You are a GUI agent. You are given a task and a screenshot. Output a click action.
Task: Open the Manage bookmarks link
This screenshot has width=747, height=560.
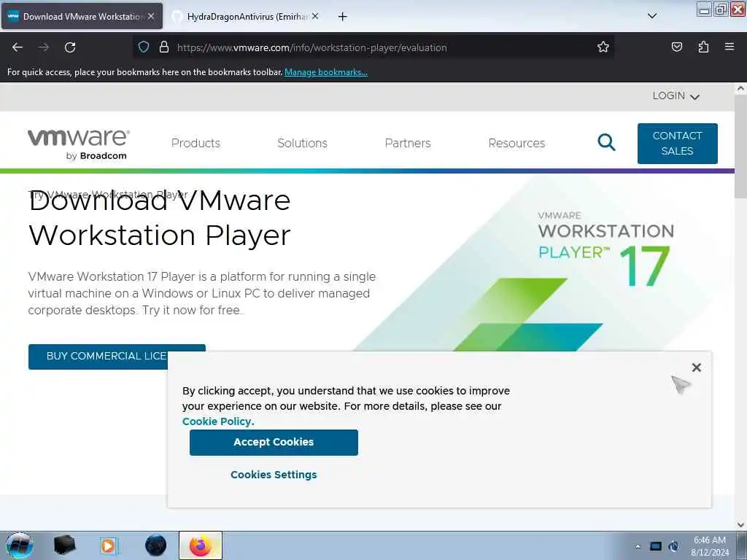pyautogui.click(x=326, y=72)
